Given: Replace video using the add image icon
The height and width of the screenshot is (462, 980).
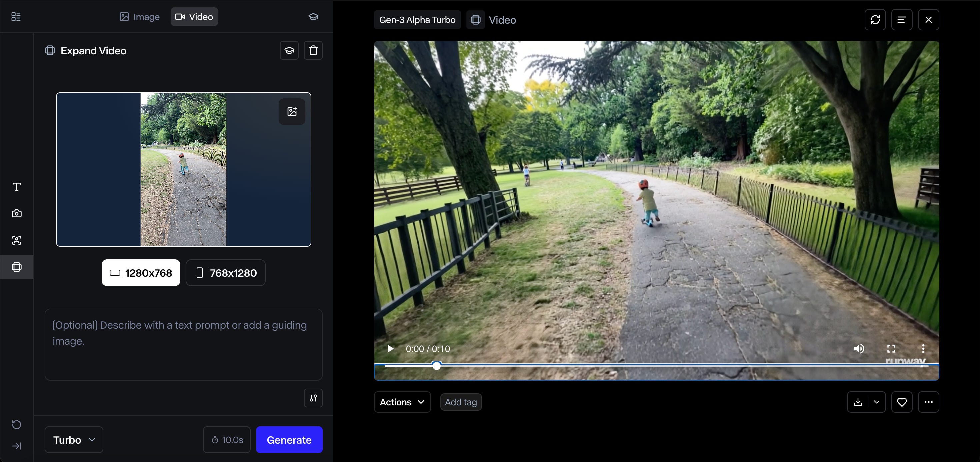Looking at the screenshot, I should [x=292, y=111].
